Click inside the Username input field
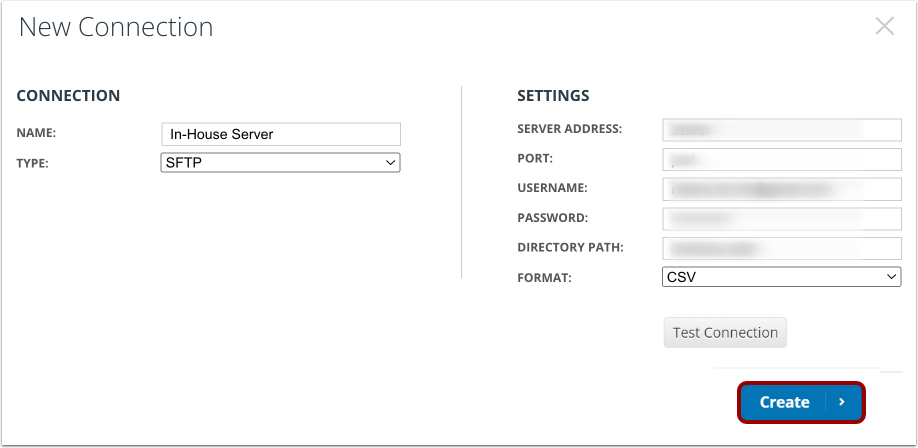The image size is (918, 448). (x=782, y=189)
